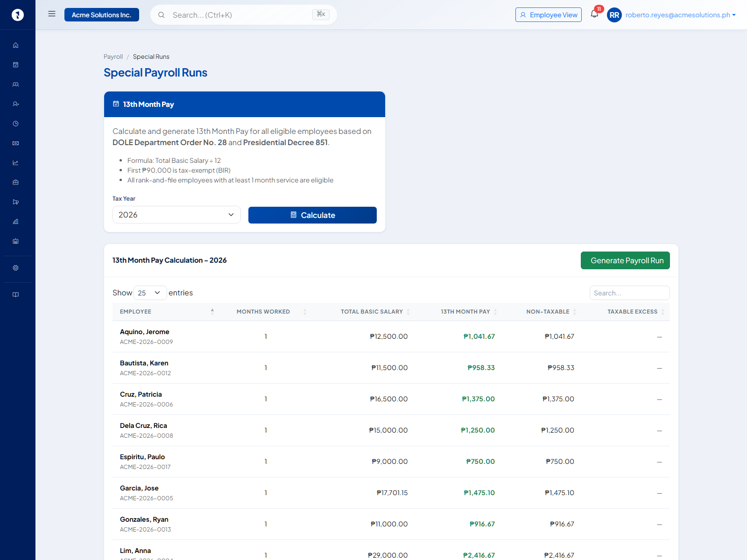Select the Cruz, Patricia employee name
Viewport: 747px width, 560px height.
pos(141,394)
